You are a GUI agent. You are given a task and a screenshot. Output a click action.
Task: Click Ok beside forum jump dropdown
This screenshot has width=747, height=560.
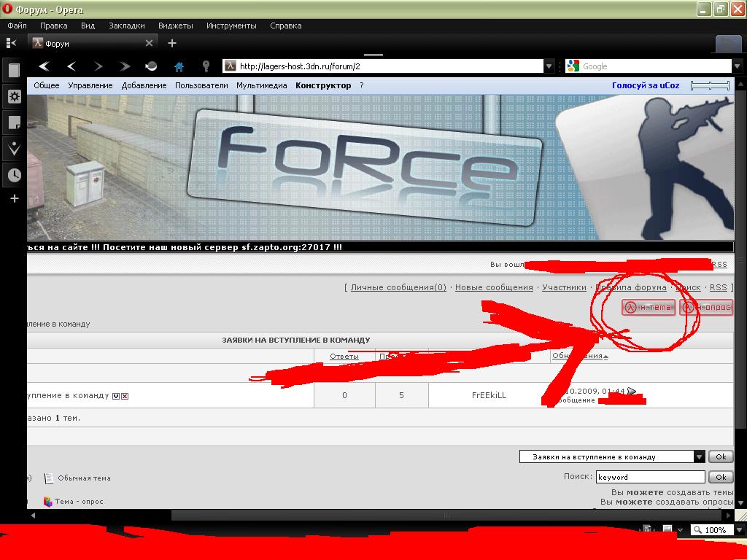tap(721, 456)
